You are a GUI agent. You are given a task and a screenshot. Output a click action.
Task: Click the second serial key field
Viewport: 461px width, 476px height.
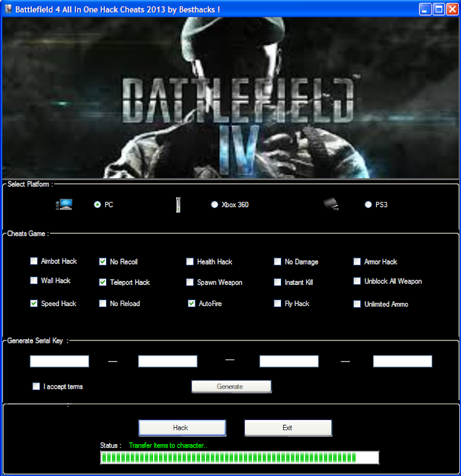[168, 362]
